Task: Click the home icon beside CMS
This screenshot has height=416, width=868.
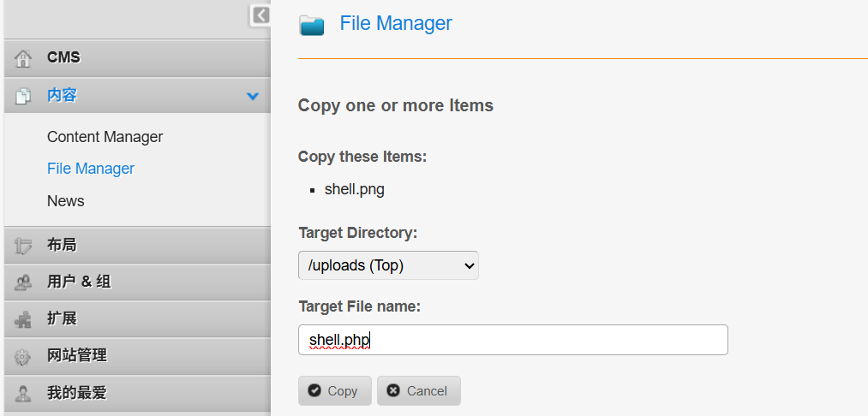Action: coord(24,58)
